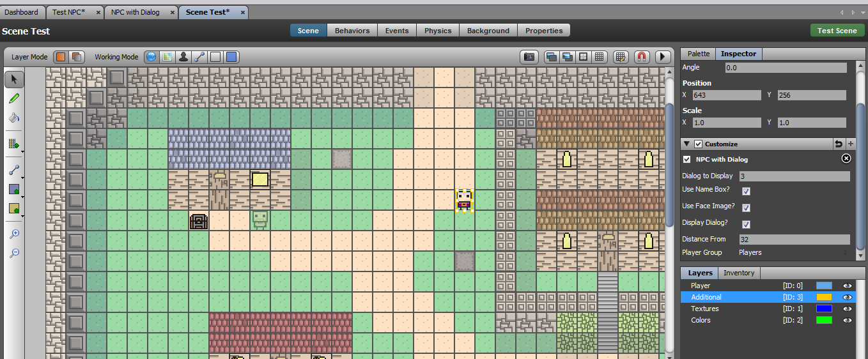Click the first overlapping windows icon

(x=552, y=57)
